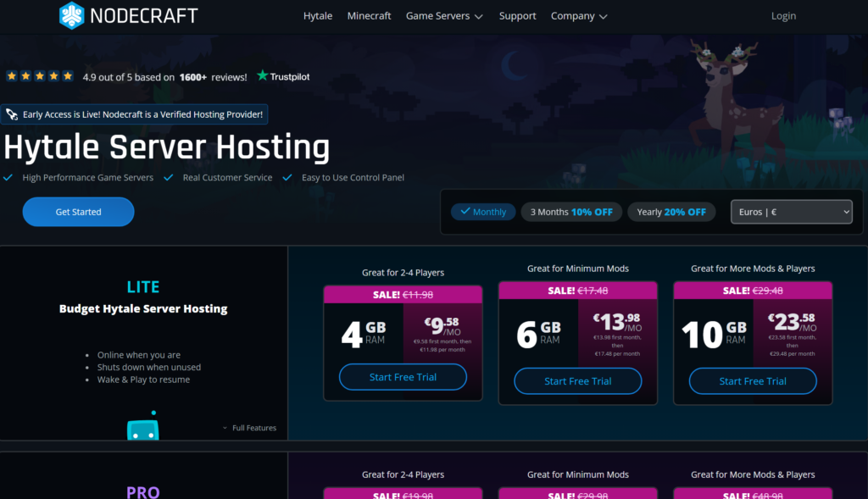Switch billing to 3 Months 10% OFF

pyautogui.click(x=571, y=212)
